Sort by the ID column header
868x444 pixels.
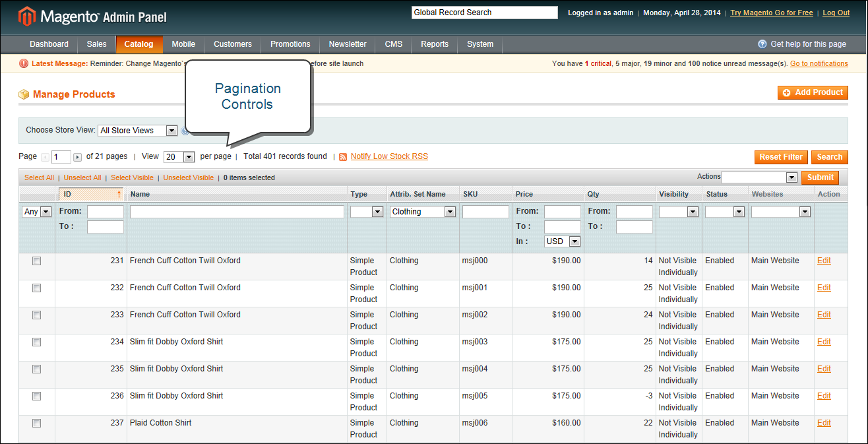91,194
